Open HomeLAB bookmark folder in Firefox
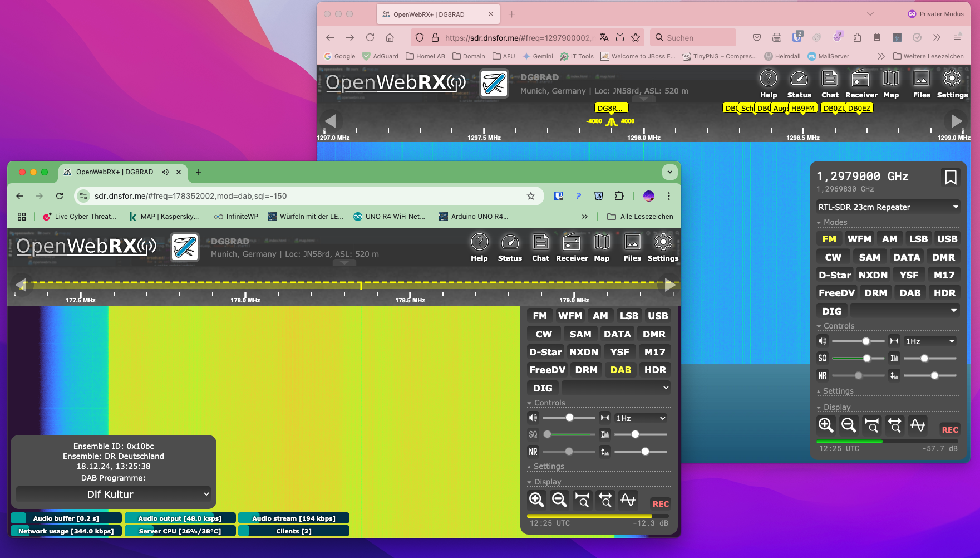 [x=426, y=56]
